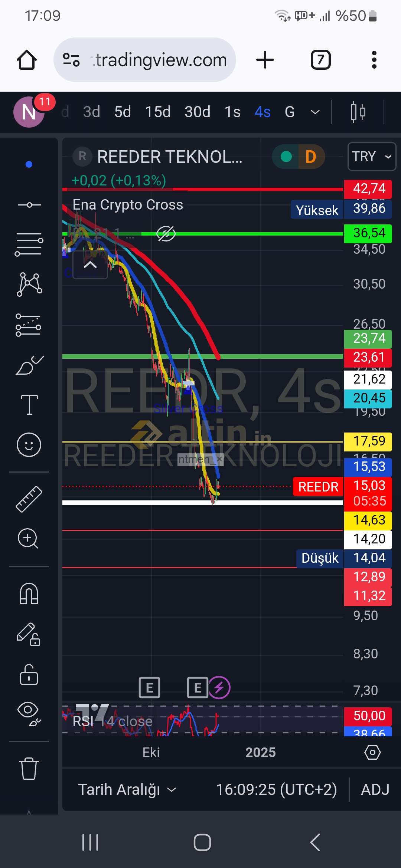The width and height of the screenshot is (401, 868).
Task: Click the R symbol logo badge
Action: click(82, 157)
